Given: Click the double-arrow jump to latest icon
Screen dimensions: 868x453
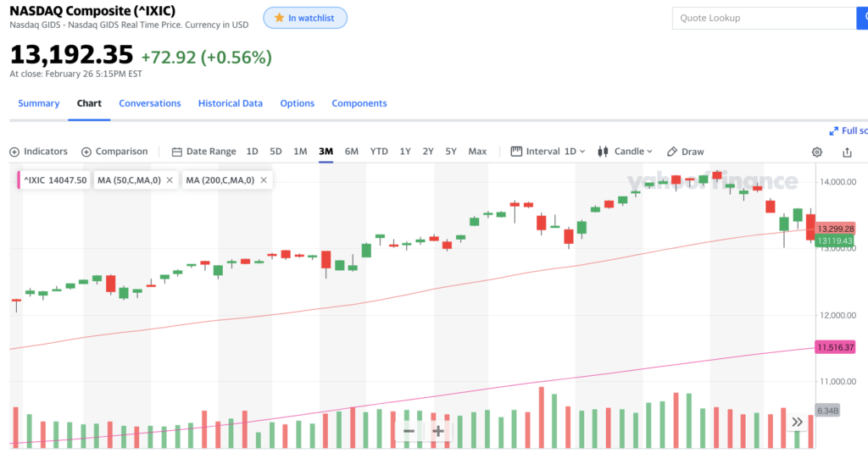Looking at the screenshot, I should tap(797, 422).
